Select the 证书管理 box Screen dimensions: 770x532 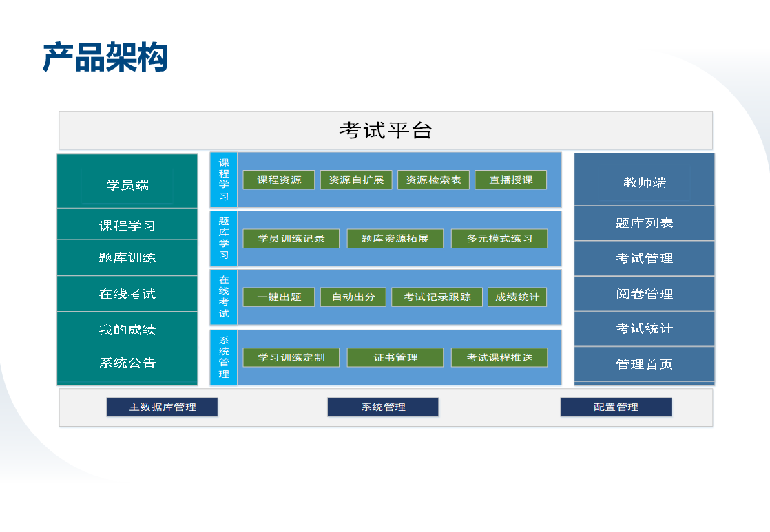[395, 358]
